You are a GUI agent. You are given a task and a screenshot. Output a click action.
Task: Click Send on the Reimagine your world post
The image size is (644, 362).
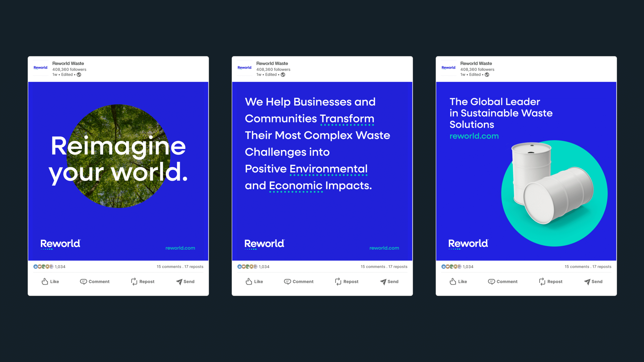(185, 282)
